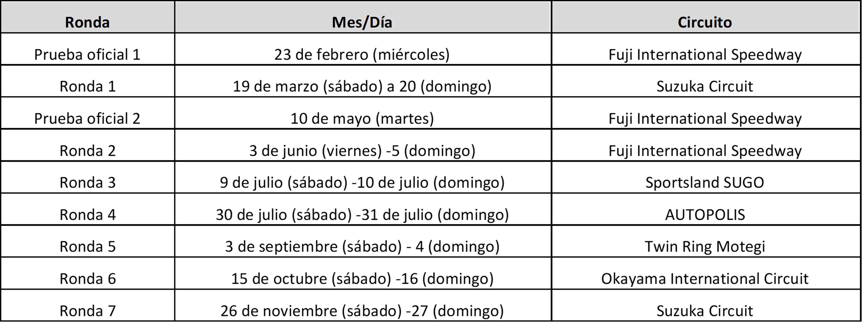Click the Ronda column header
The width and height of the screenshot is (868, 325).
pos(87,22)
